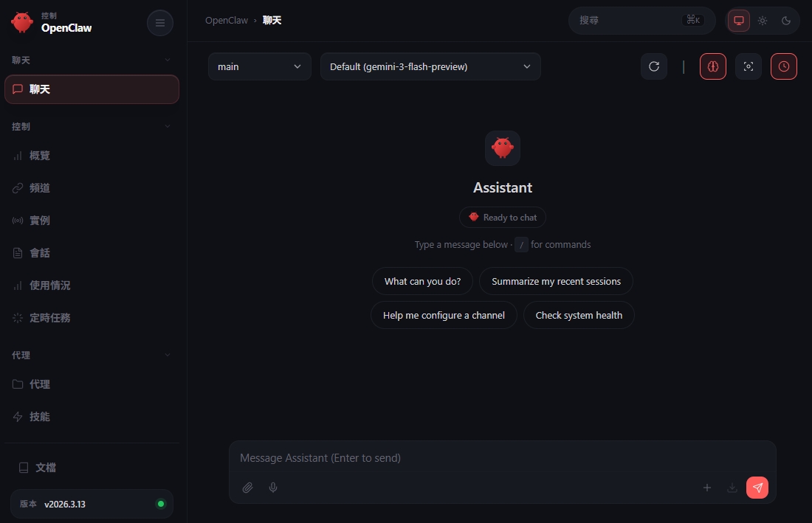Click the hamburger menu sidebar button
This screenshot has width=812, height=523.
(x=160, y=23)
